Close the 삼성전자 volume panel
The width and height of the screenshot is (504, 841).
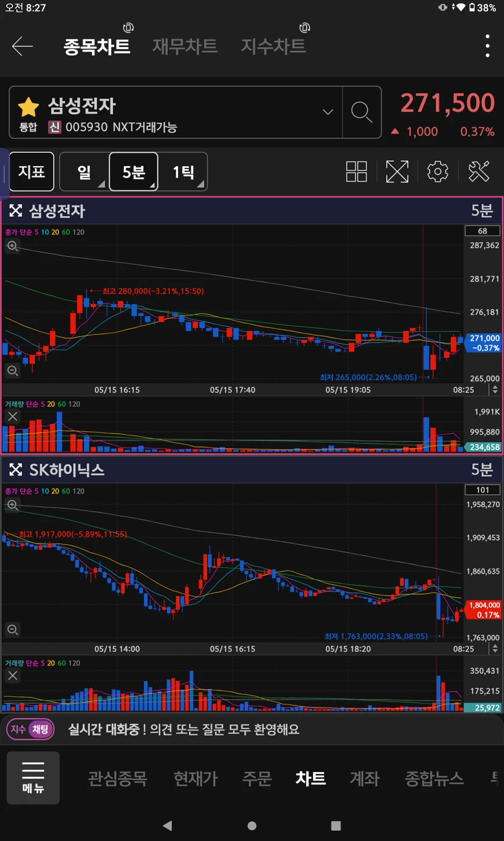pos(13,416)
